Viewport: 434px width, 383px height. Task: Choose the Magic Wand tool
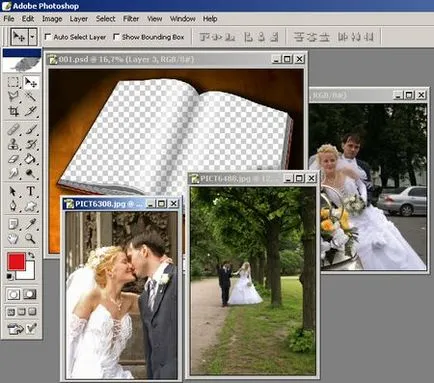31,97
